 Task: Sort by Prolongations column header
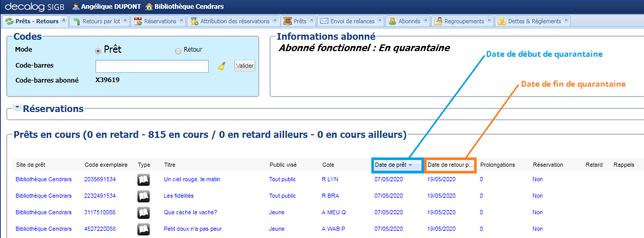pos(497,165)
